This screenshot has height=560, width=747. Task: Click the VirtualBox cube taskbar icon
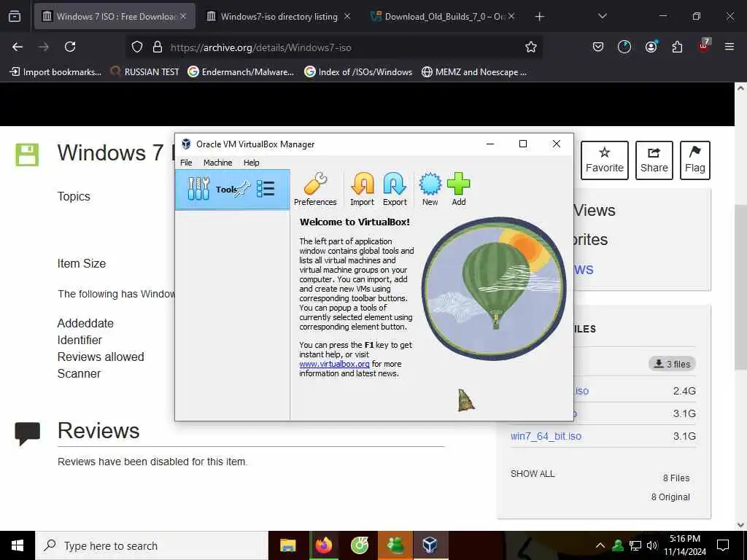point(430,545)
